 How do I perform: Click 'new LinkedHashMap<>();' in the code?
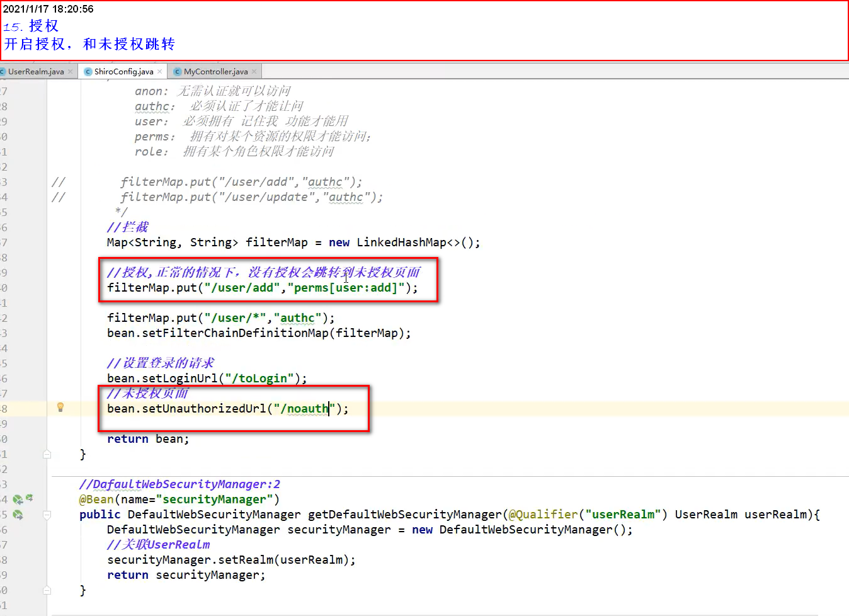tap(404, 242)
